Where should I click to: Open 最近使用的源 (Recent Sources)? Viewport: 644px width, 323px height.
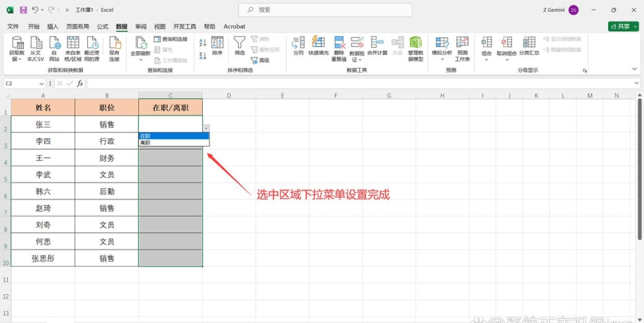coord(92,49)
